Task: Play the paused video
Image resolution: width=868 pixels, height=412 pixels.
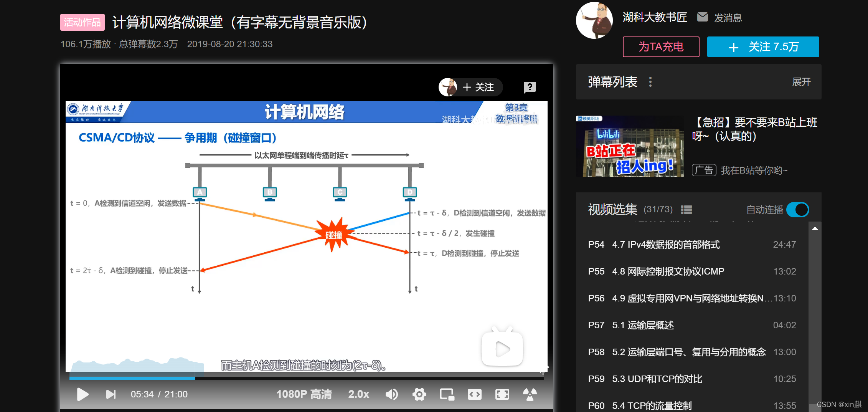Action: [x=83, y=394]
